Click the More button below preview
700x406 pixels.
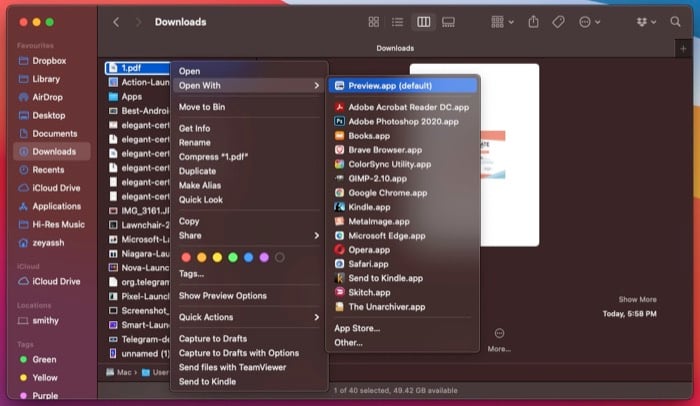[x=499, y=340]
